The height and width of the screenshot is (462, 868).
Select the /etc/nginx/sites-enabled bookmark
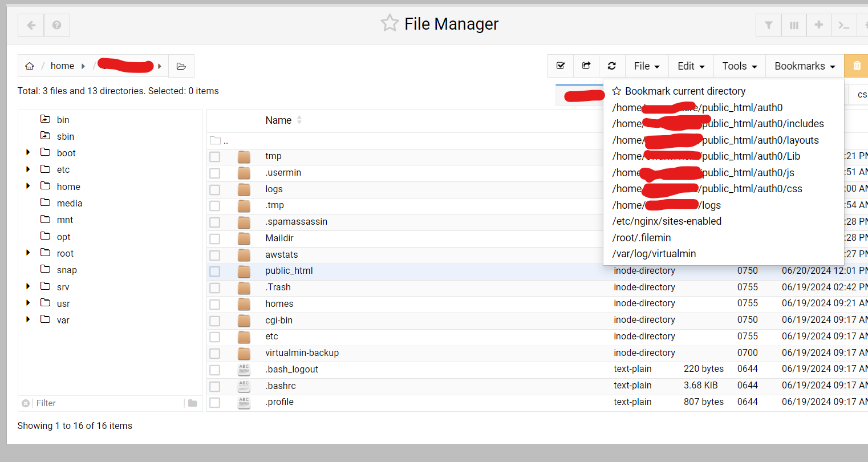click(667, 221)
